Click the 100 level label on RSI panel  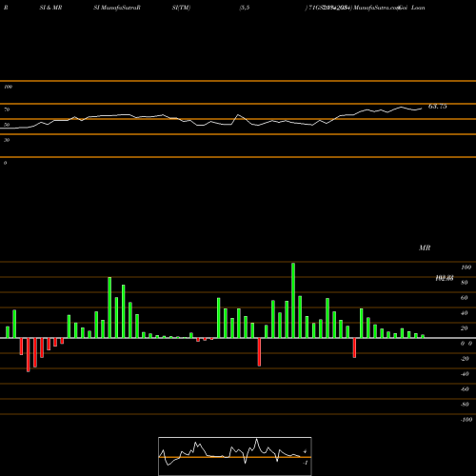9,87
